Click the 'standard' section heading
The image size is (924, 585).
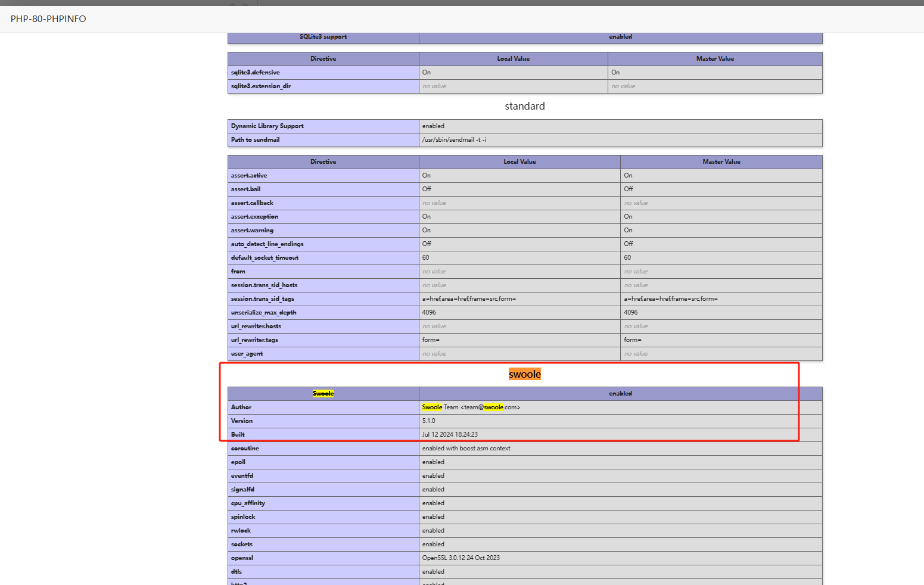pos(525,106)
